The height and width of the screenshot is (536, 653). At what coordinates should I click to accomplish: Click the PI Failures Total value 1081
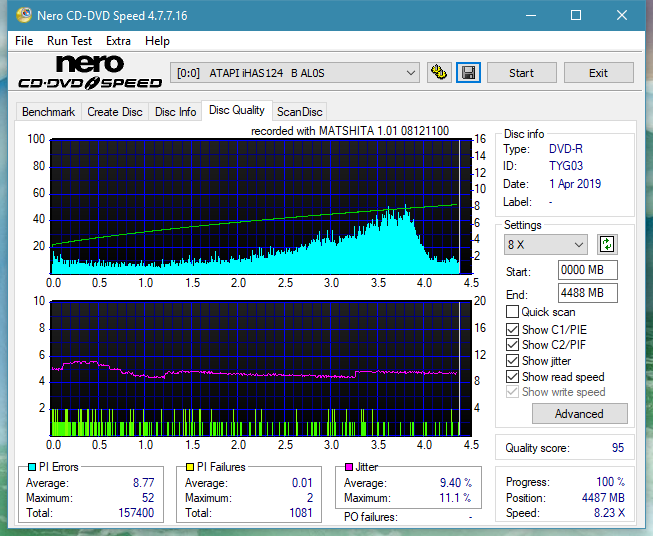301,513
